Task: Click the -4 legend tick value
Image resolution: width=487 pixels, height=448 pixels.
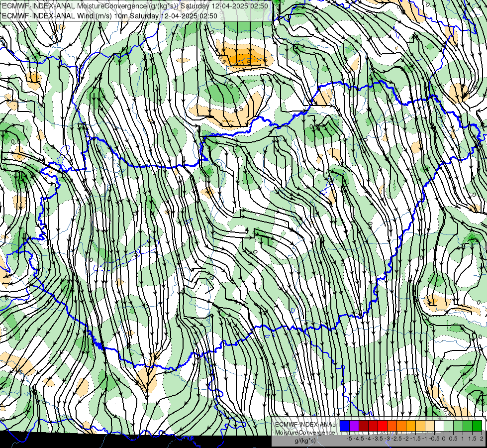Action: click(x=368, y=439)
